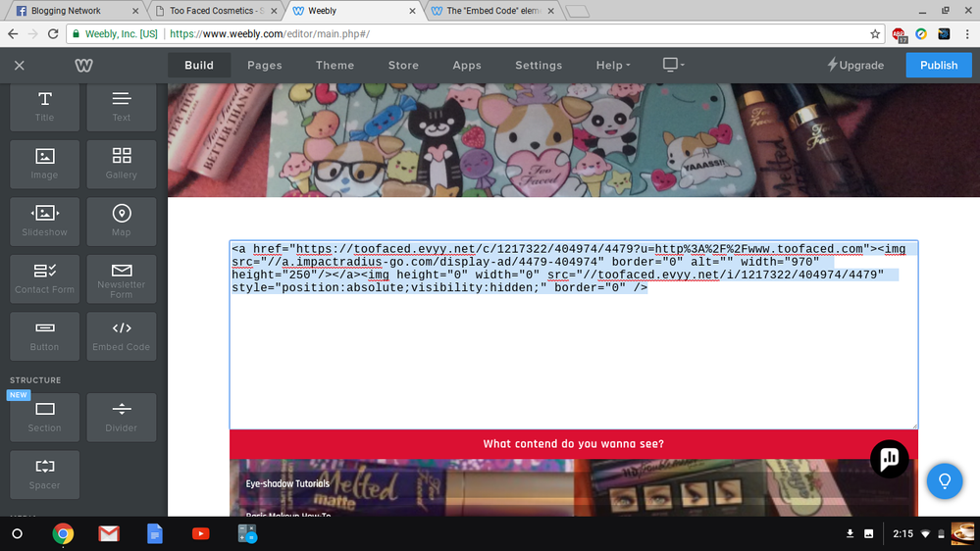Image resolution: width=980 pixels, height=551 pixels.
Task: Switch to the Too Faced Cosmetics tab
Action: (214, 11)
